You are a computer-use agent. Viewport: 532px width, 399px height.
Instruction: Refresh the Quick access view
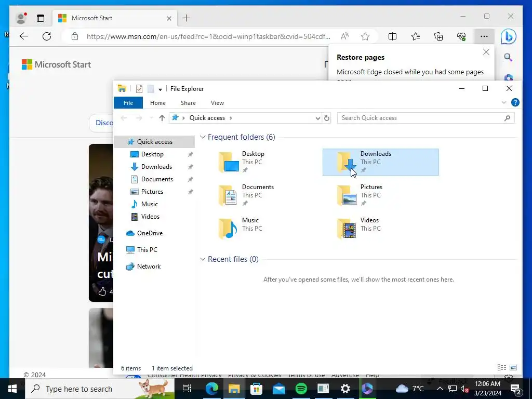click(326, 118)
